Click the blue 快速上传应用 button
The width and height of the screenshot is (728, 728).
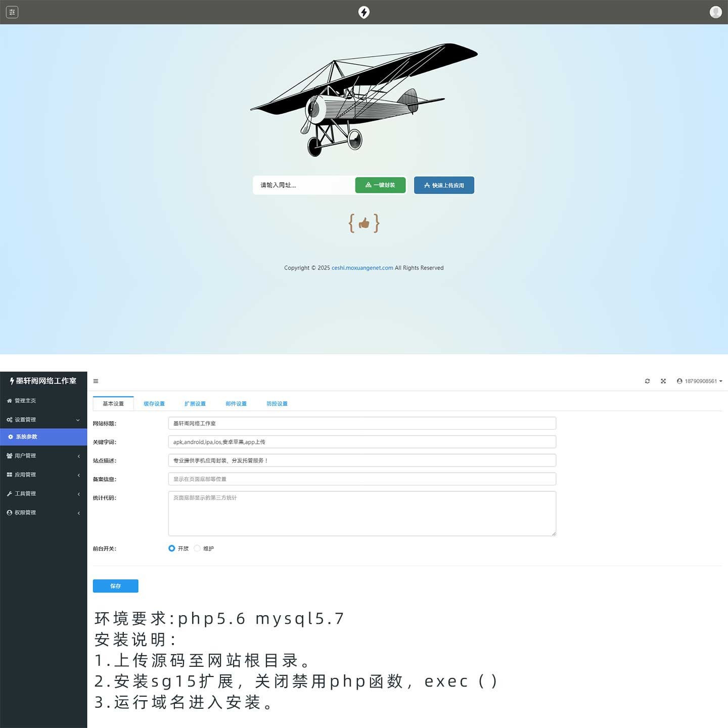tap(444, 186)
